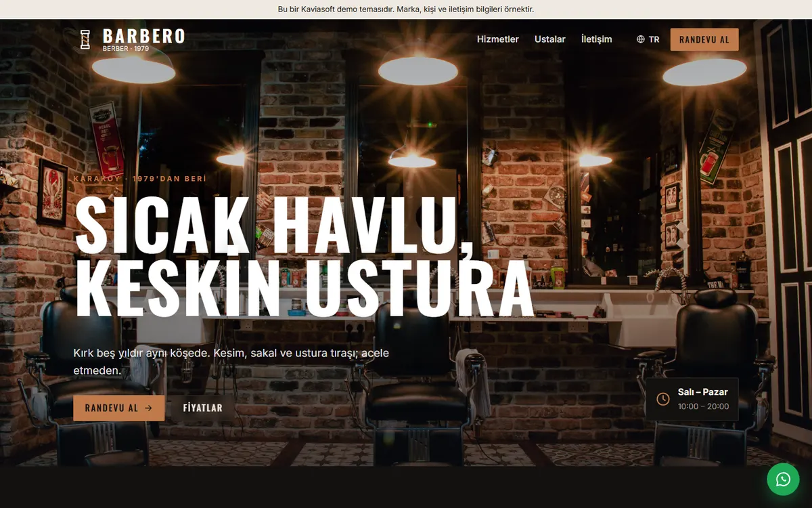Click the SICAK HAVLU, KESKİN USTURA headline
Image resolution: width=812 pixels, height=508 pixels.
point(304,257)
